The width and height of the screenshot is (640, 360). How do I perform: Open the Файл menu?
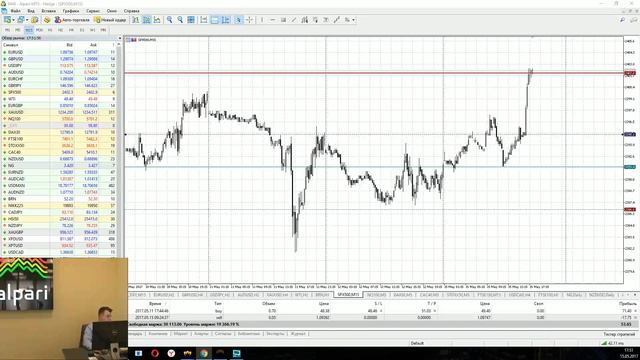point(16,11)
